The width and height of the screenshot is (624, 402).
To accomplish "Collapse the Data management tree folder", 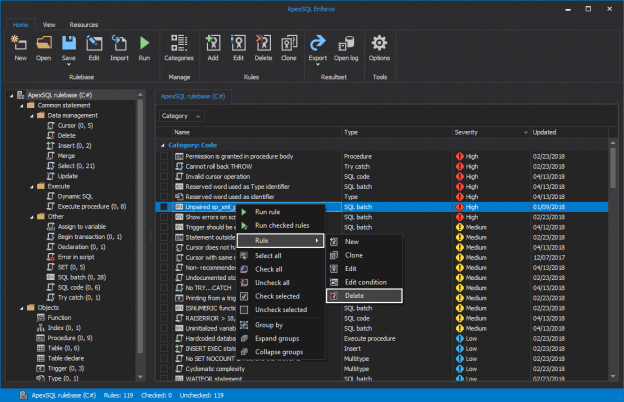I will click(32, 116).
